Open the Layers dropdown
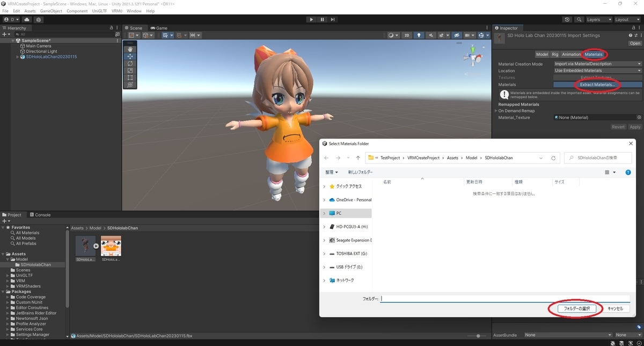Image resolution: width=644 pixels, height=346 pixels. point(598,19)
